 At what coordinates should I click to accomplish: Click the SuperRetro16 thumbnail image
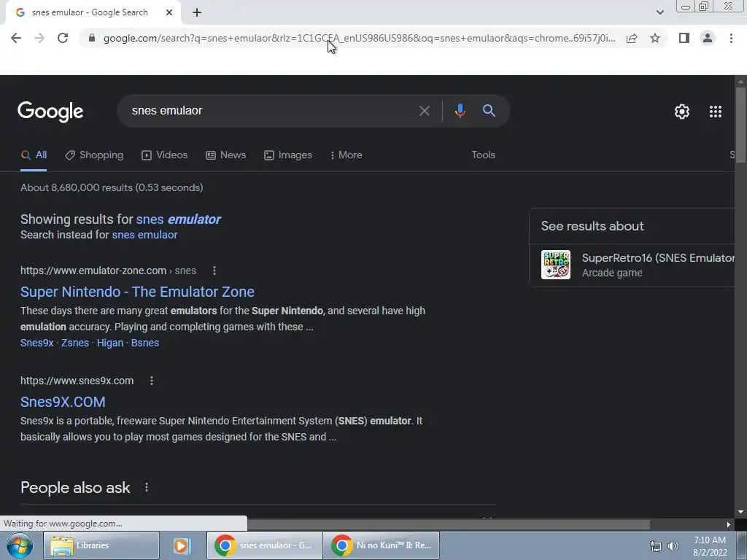555,265
